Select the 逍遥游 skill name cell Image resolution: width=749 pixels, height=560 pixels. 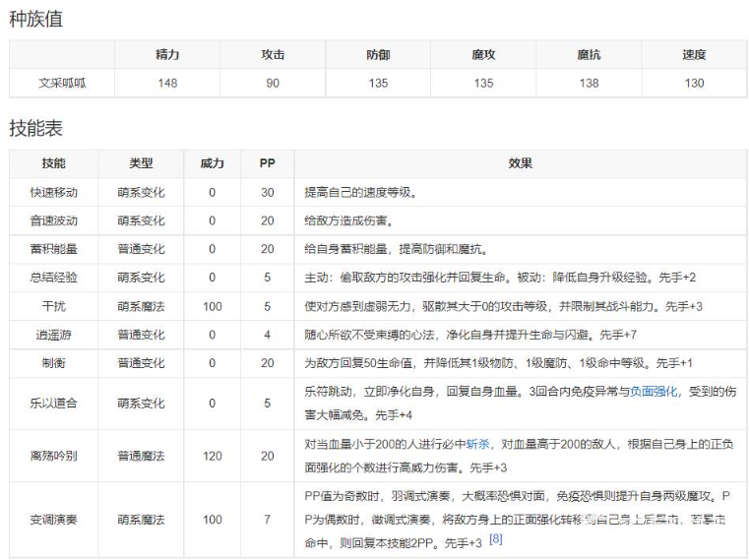click(53, 335)
